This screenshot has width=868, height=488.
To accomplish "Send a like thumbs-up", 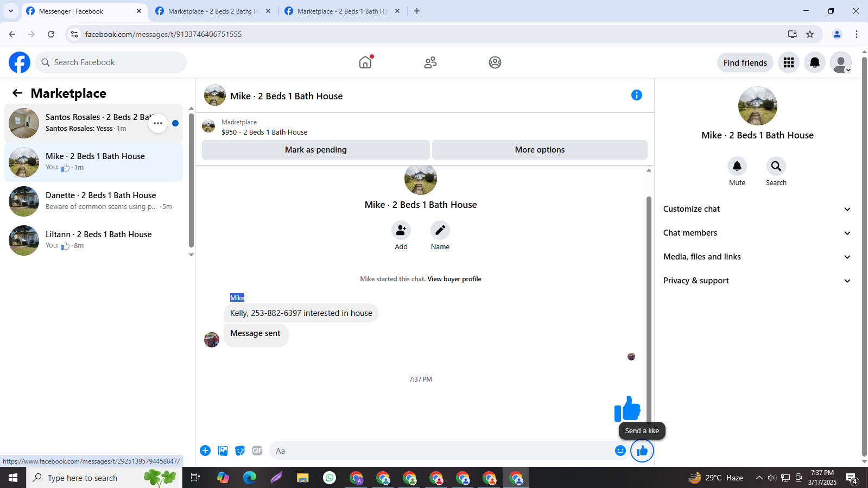I will [x=642, y=451].
